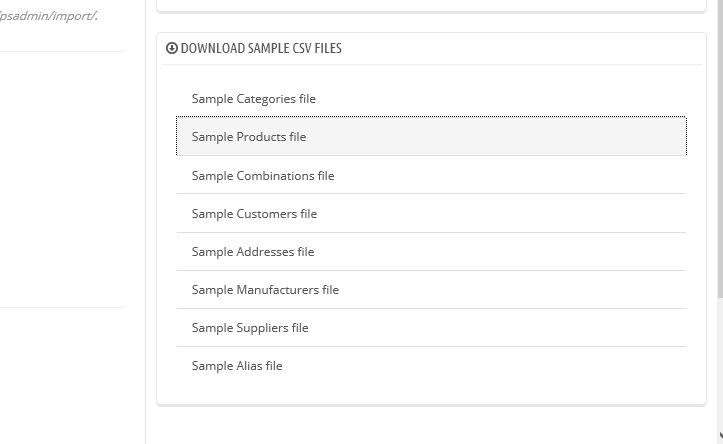Click the vertical scrollbar thumb on right edge

[x=720, y=148]
